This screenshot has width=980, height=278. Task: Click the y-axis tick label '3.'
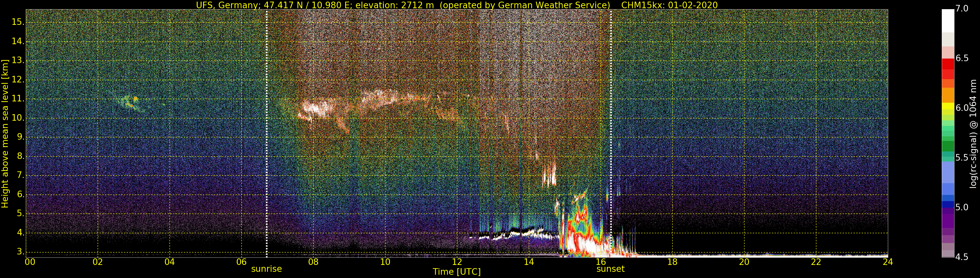[x=20, y=252]
